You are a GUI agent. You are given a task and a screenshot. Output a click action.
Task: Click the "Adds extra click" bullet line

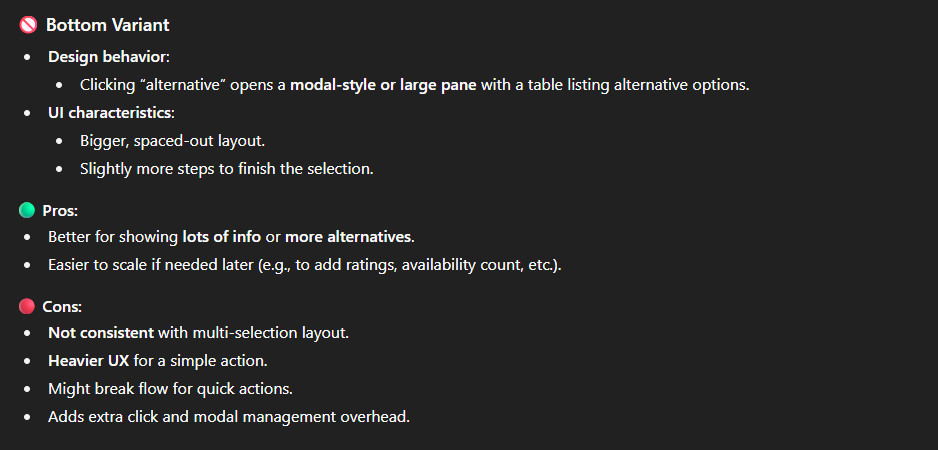pos(228,417)
